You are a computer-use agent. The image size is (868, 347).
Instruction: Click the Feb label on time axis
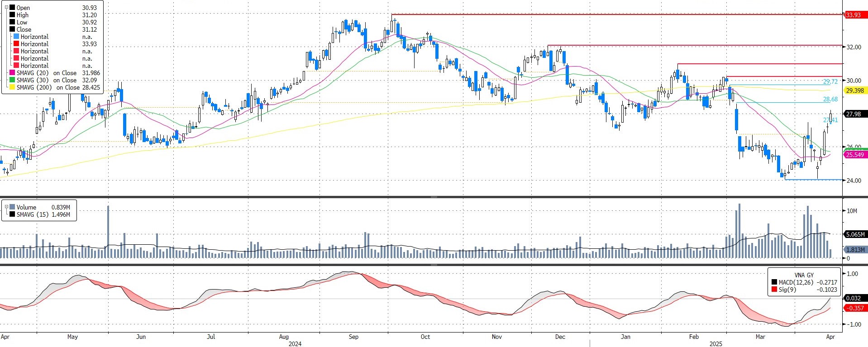(x=693, y=337)
